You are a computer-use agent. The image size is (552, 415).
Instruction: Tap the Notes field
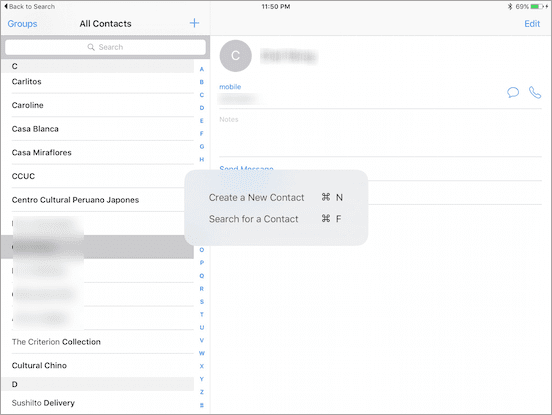[x=380, y=132]
